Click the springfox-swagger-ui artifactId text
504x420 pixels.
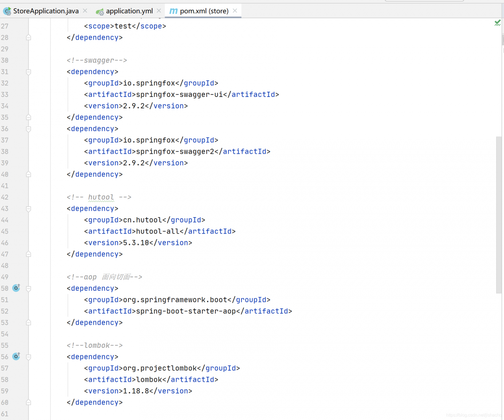(180, 95)
